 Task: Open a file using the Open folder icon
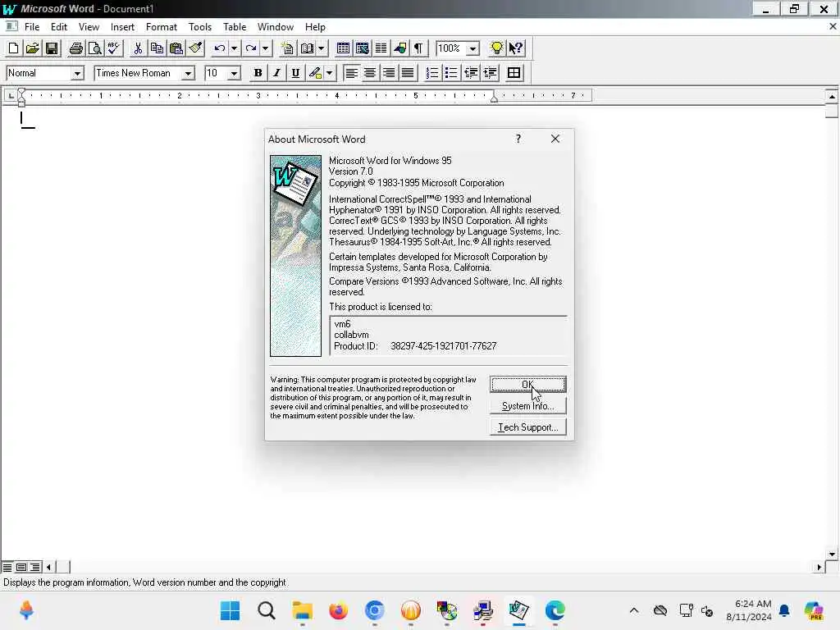point(32,48)
